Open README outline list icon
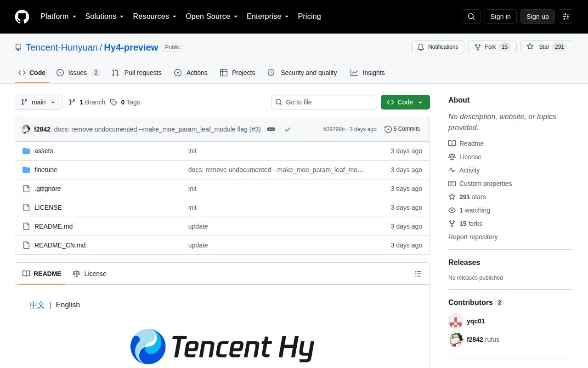 point(418,274)
